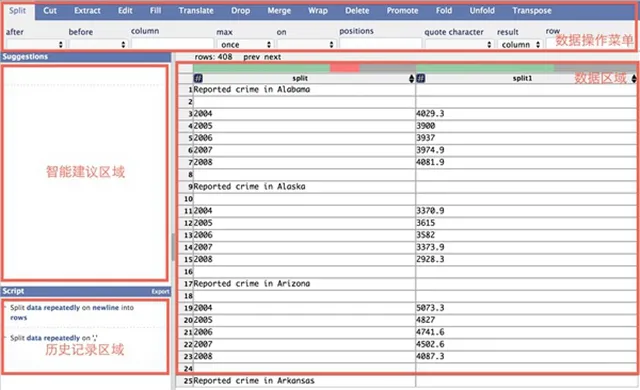Open the 'after' dropdown
Image resolution: width=640 pixels, height=390 pixels.
pos(35,44)
